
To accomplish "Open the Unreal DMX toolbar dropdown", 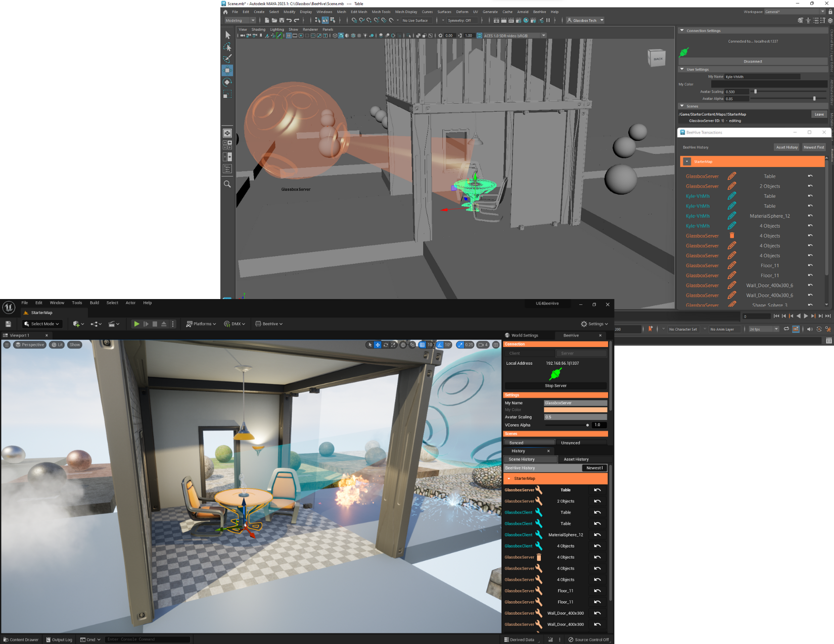I will [235, 324].
